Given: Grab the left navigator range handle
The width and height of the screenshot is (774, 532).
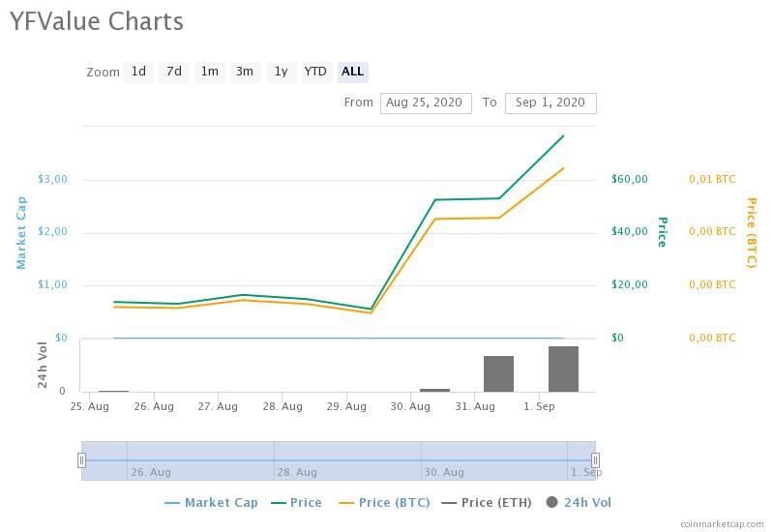Looking at the screenshot, I should click(x=81, y=460).
